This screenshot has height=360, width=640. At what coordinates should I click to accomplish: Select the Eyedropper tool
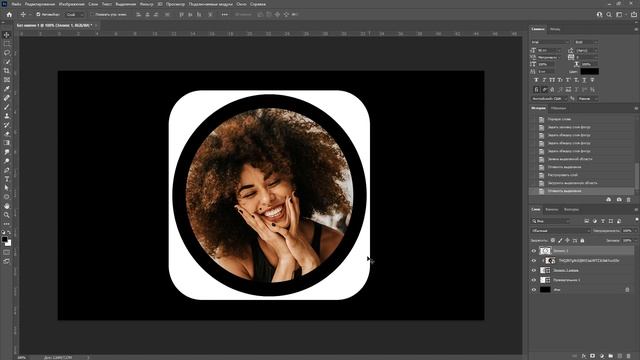(x=7, y=89)
